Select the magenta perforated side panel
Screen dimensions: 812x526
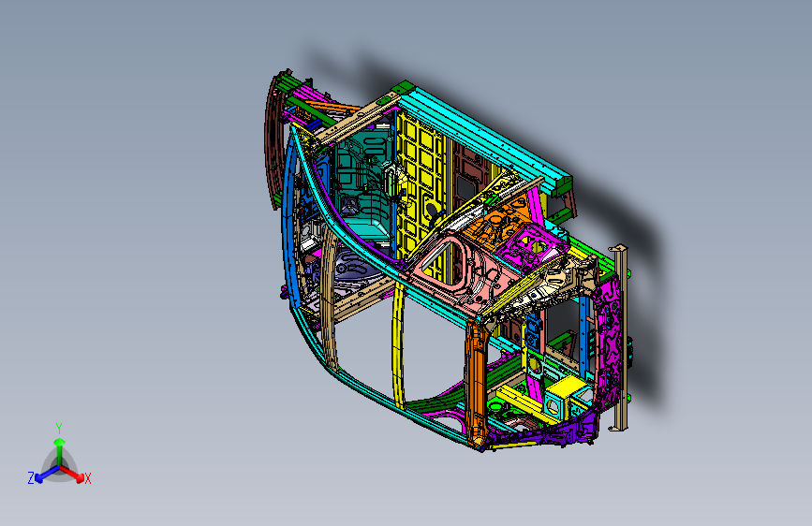[610, 342]
